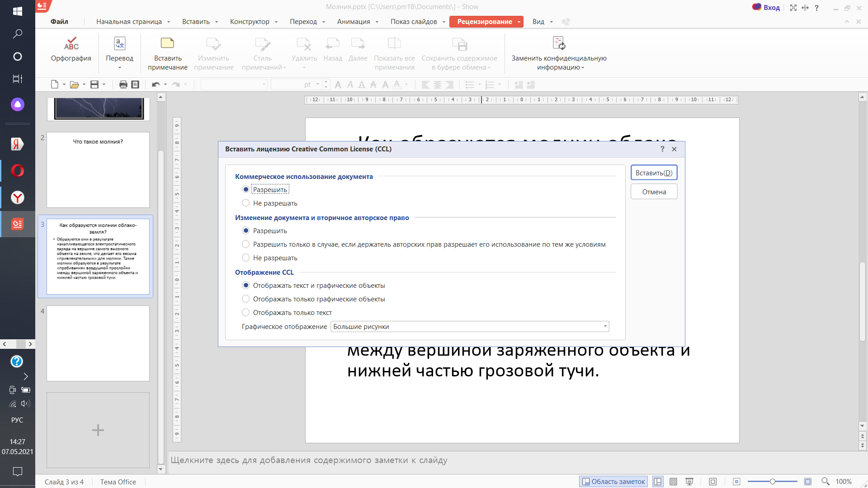Expand the Перевод dropdown arrow
Screen dimensions: 868x488
coord(120,68)
